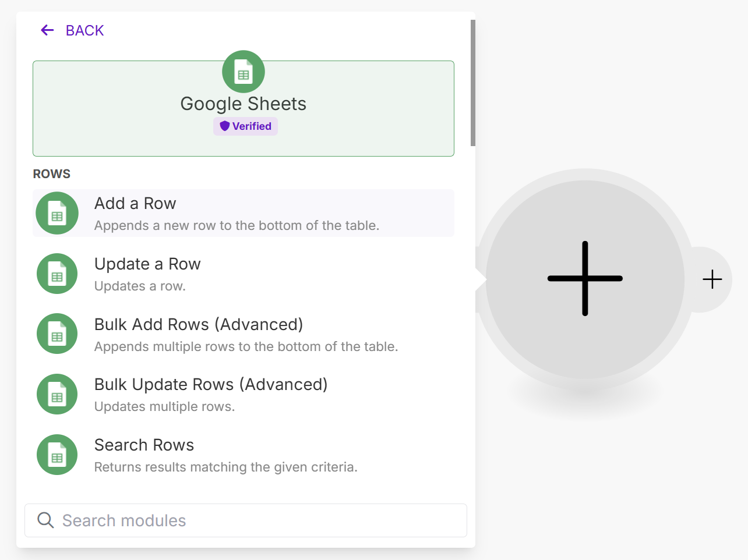
Task: Click the Bulk Add Rows sheet icon
Action: (57, 334)
